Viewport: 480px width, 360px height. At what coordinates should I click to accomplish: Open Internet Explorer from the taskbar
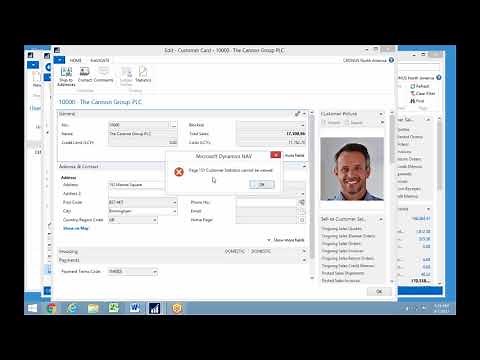click(72, 308)
